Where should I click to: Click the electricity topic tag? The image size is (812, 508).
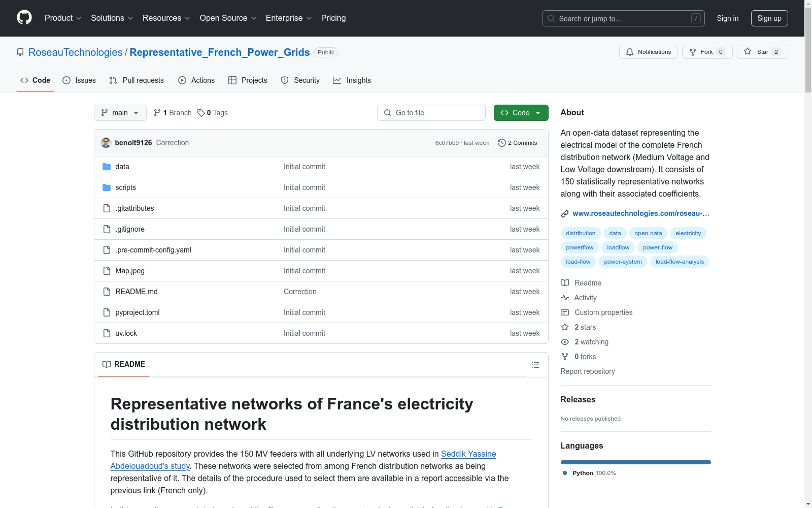688,233
